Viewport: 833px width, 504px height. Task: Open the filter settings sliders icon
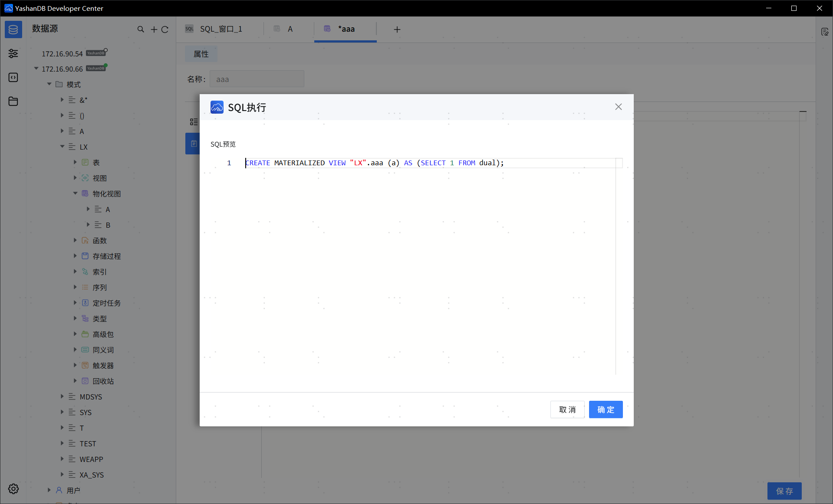pos(13,53)
